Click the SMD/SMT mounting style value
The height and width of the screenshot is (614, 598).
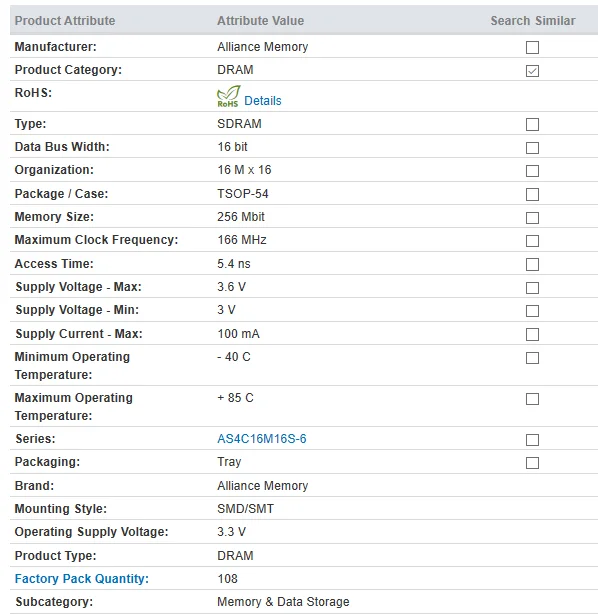[246, 509]
